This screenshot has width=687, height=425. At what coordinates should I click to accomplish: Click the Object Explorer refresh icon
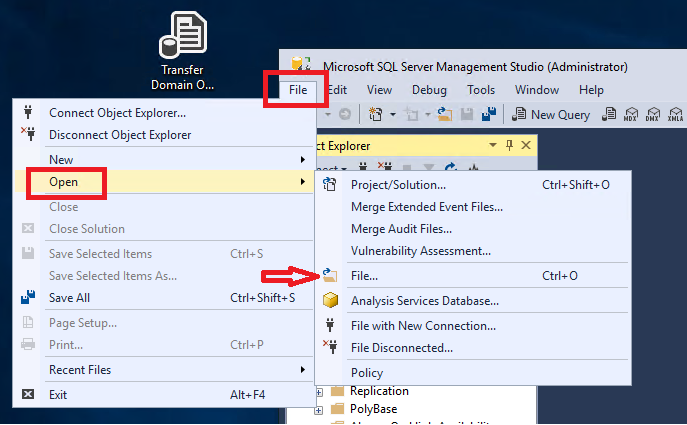click(450, 167)
